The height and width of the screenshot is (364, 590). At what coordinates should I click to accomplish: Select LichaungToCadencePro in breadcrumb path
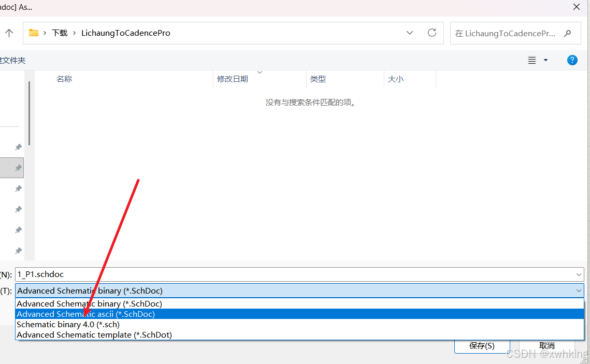click(x=126, y=33)
